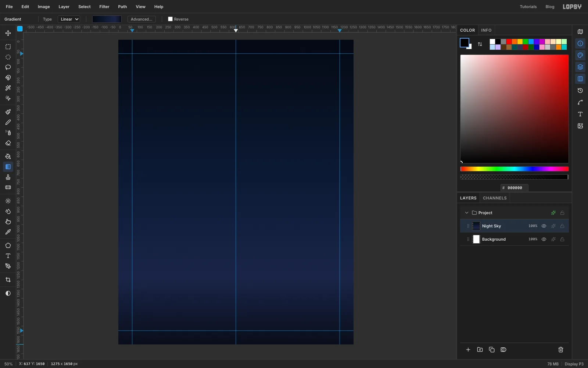The height and width of the screenshot is (368, 588).
Task: Enable the Reverse checkbox
Action: [x=170, y=19]
